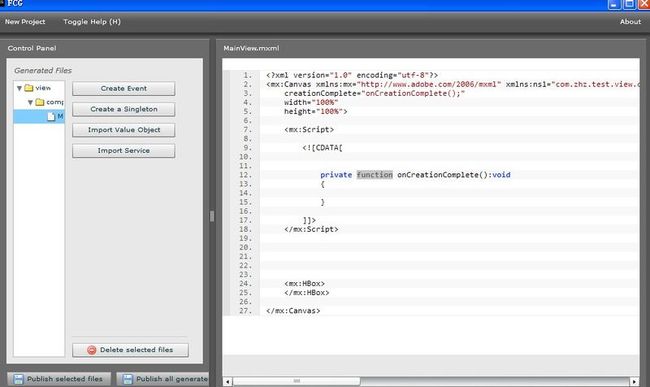Click the FCC application icon in title bar

point(2,3)
